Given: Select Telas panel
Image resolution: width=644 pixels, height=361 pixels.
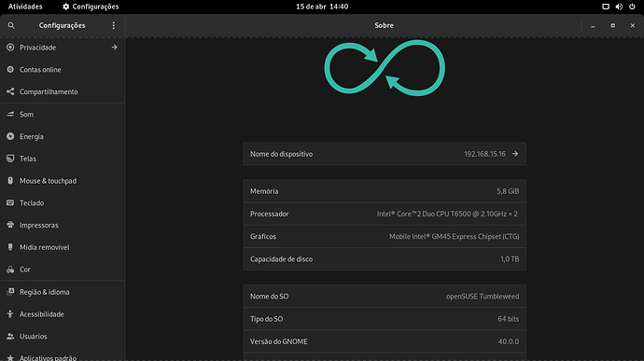Looking at the screenshot, I should click(63, 159).
